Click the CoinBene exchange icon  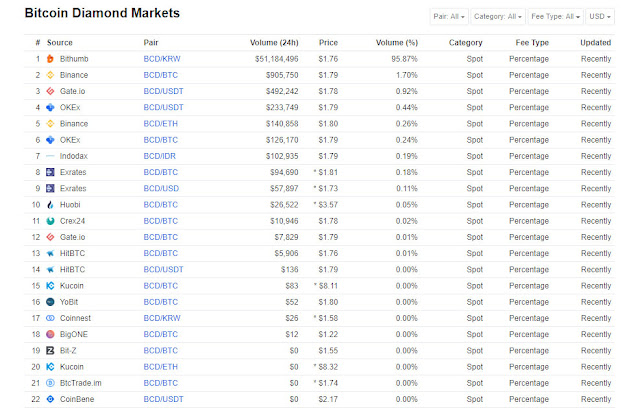[50, 399]
